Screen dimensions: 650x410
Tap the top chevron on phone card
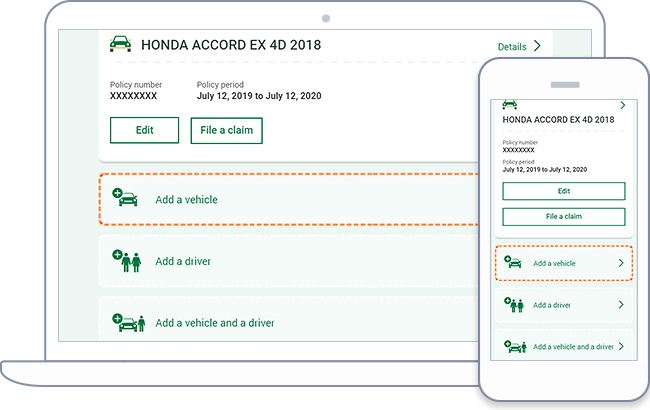tap(622, 105)
